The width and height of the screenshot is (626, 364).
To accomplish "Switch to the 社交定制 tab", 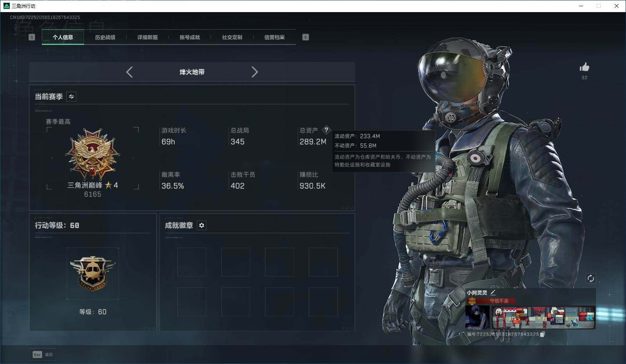I will (x=231, y=37).
